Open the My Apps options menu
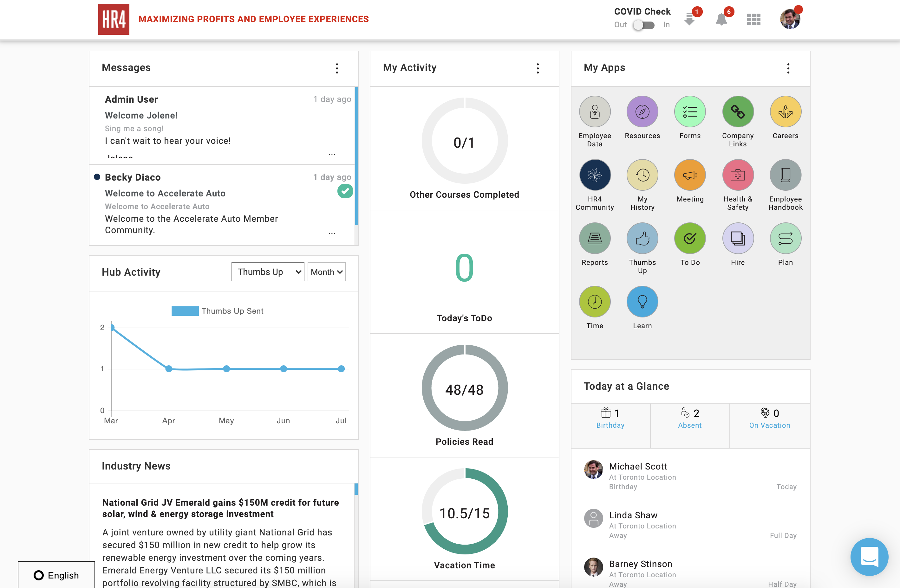Image resolution: width=900 pixels, height=588 pixels. (788, 68)
